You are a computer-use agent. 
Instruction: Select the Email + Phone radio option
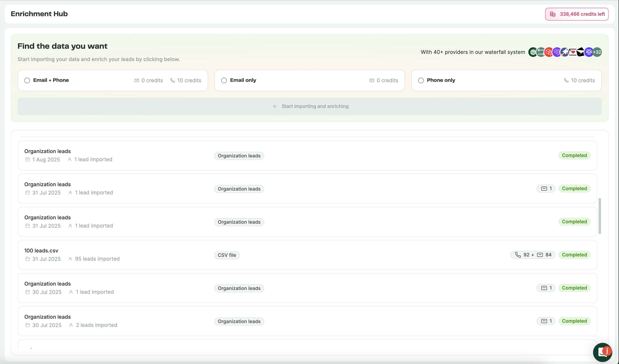(27, 80)
